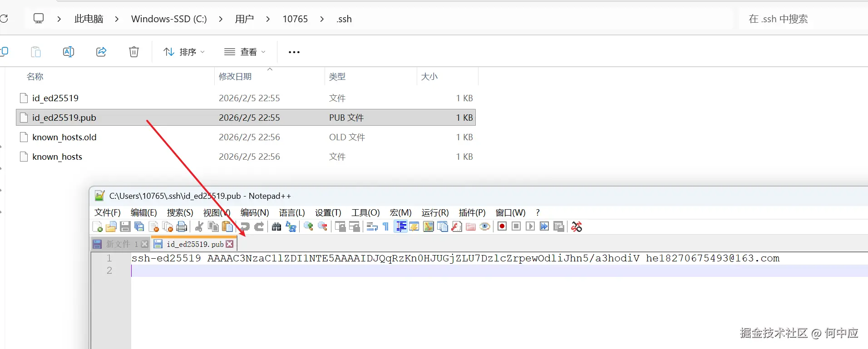Image resolution: width=868 pixels, height=349 pixels.
Task: Click Explorer share icon
Action: click(101, 52)
